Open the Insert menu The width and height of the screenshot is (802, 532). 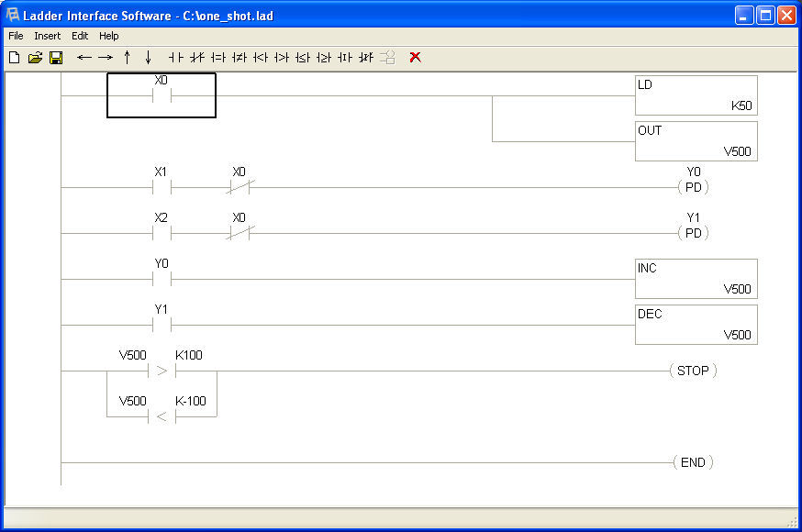pos(47,36)
